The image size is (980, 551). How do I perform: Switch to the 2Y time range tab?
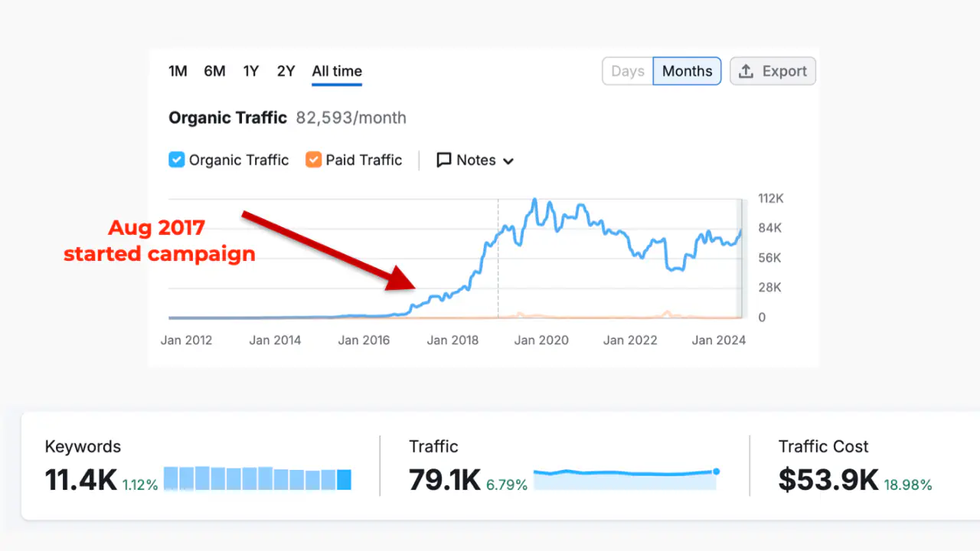pyautogui.click(x=286, y=70)
